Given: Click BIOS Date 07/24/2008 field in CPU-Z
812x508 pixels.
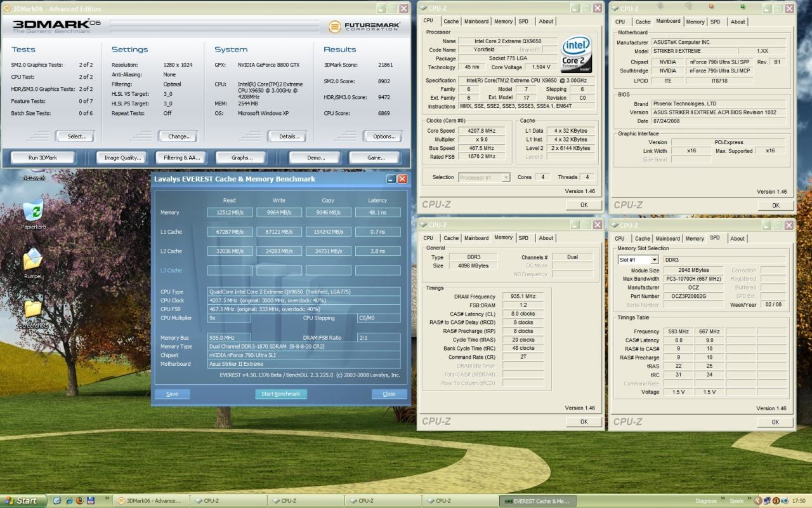Looking at the screenshot, I should click(719, 121).
